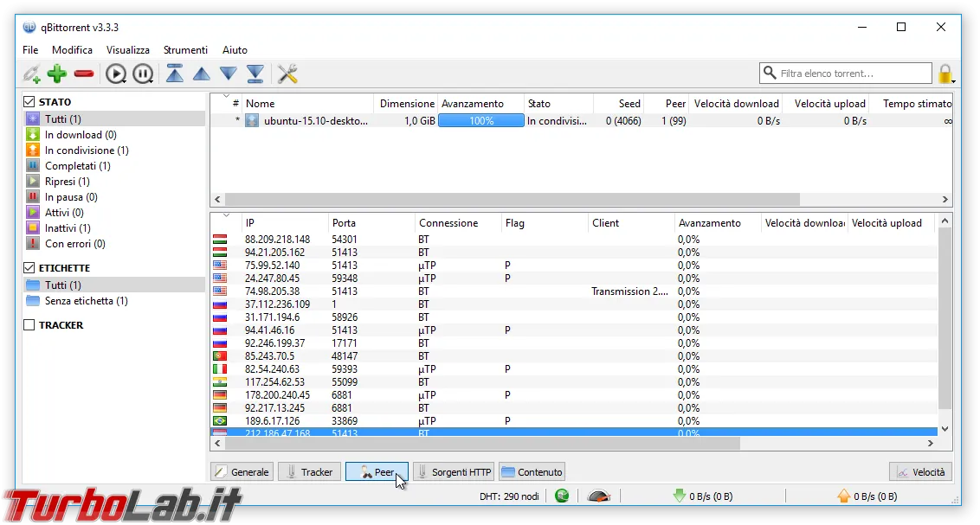Click the pause all torrents icon
The image size is (980, 525).
pos(143,74)
